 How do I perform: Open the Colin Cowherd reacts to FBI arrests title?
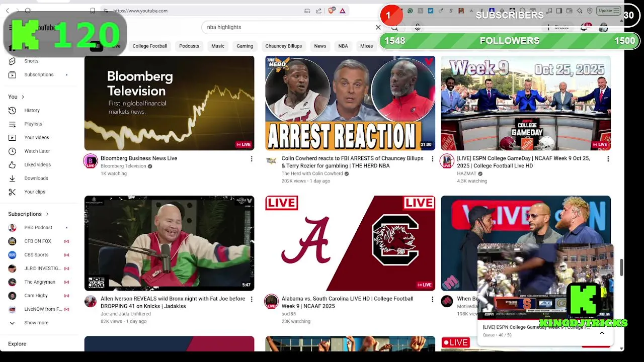(x=352, y=162)
